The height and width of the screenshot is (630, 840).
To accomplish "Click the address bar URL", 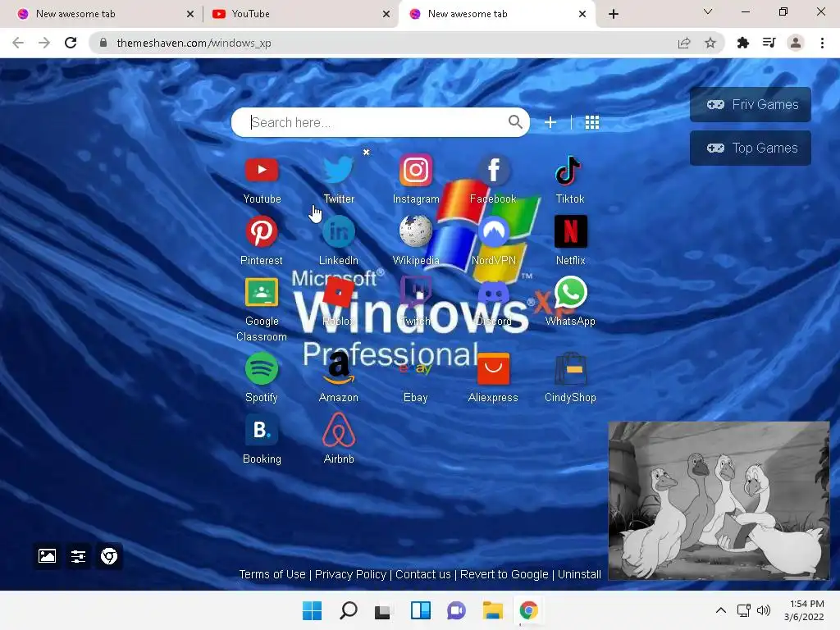I will click(194, 43).
